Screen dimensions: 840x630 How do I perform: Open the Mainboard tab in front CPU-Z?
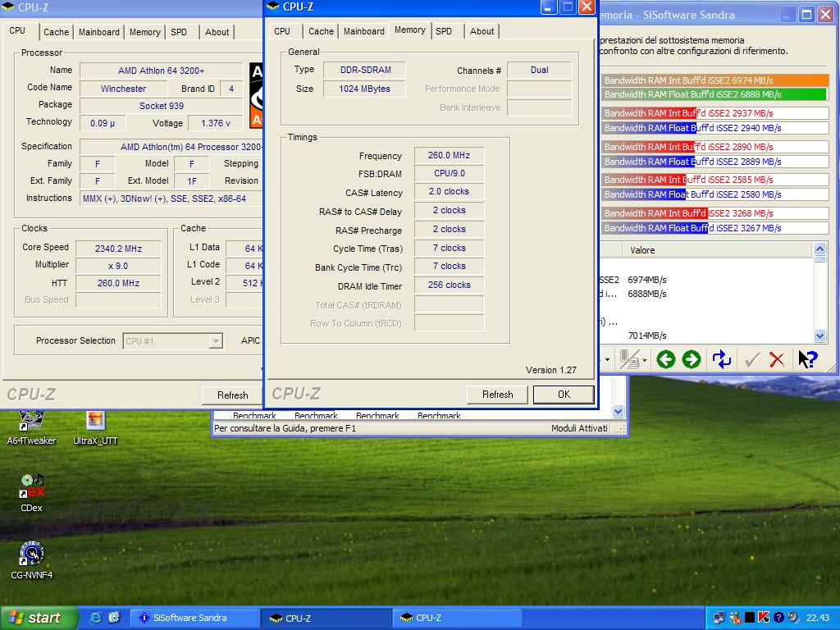pyautogui.click(x=363, y=31)
